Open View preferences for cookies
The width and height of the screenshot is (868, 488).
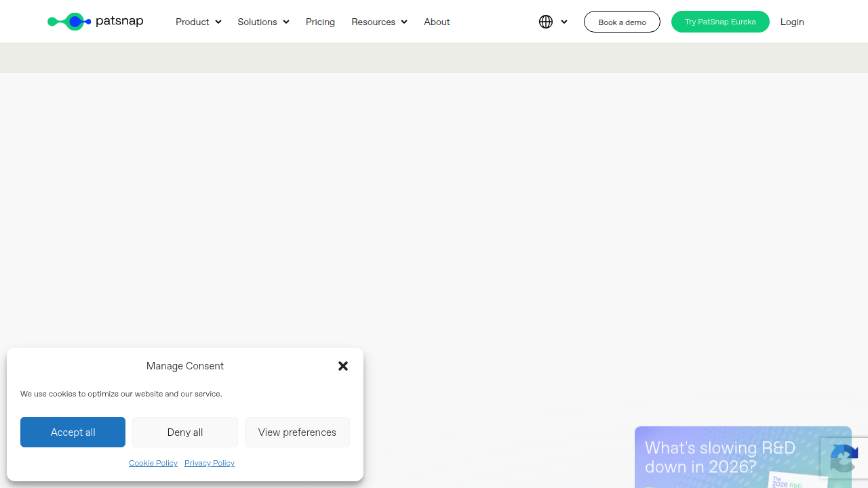[297, 432]
